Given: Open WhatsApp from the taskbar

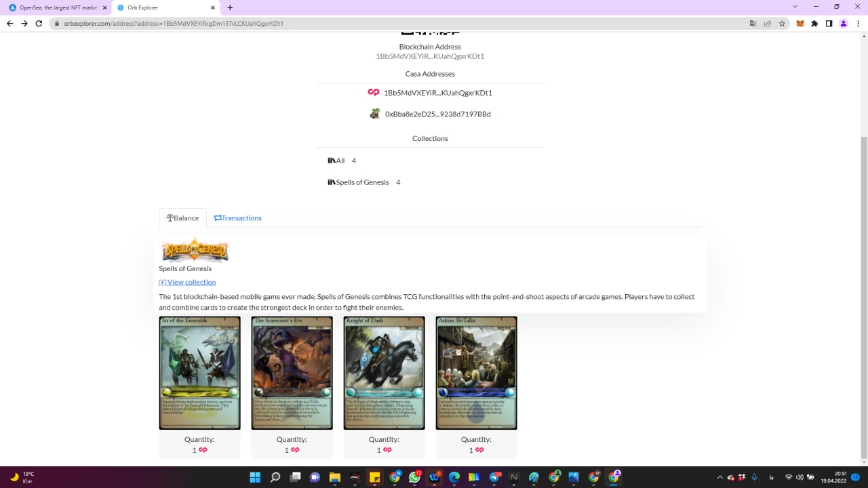Looking at the screenshot, I should 414,477.
